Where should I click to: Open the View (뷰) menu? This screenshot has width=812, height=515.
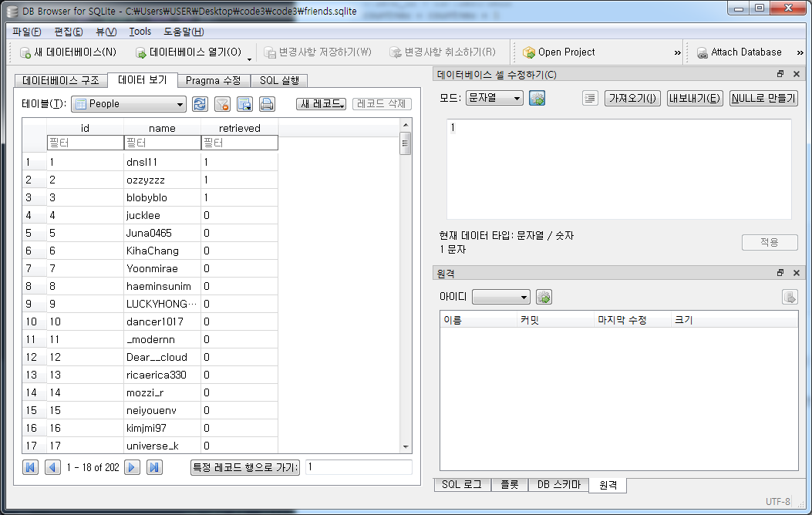pyautogui.click(x=106, y=32)
